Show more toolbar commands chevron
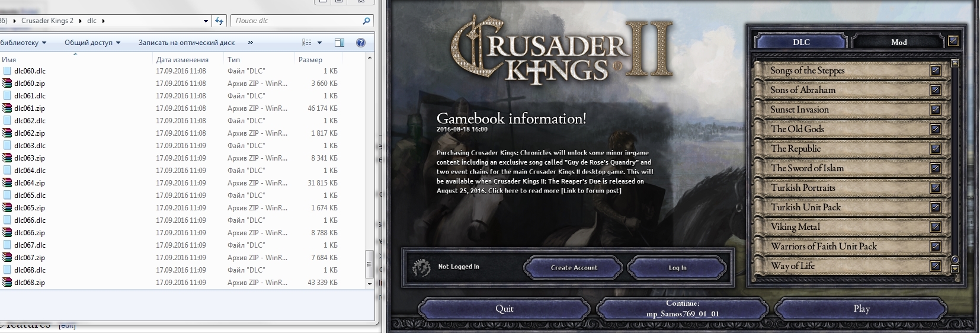Screen dimensions: 980x333 (250, 43)
